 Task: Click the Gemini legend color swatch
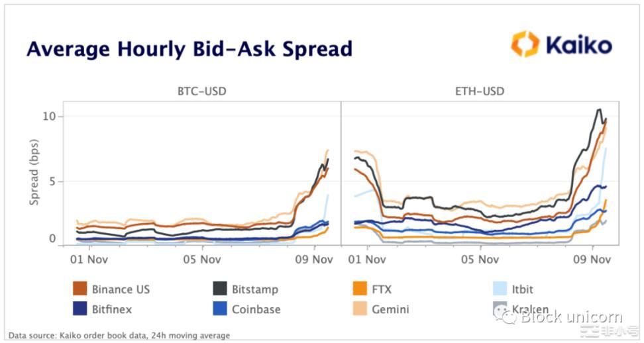coord(361,309)
